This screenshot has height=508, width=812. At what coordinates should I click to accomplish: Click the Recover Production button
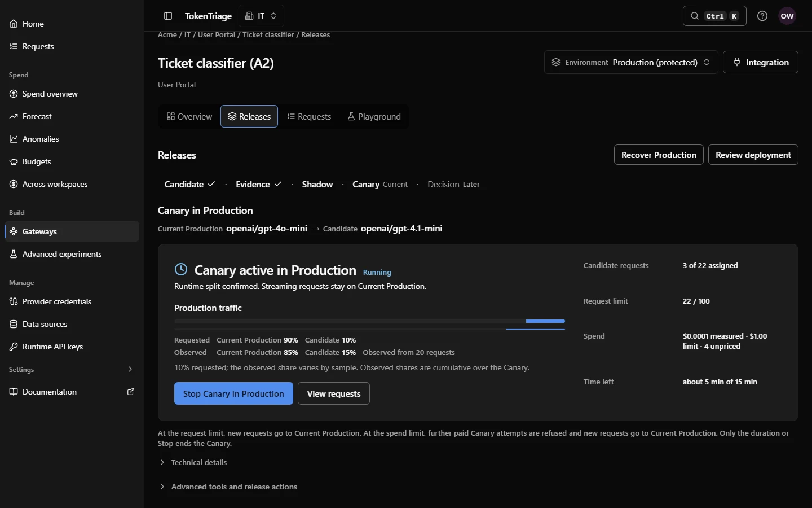[x=659, y=155]
